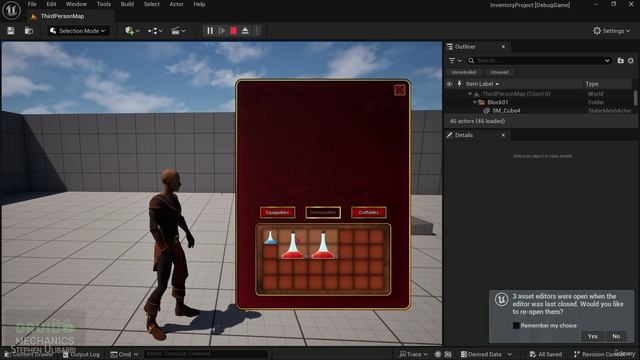Open the Tools menu
Viewport: 640px width, 360px height.
coord(104,4)
